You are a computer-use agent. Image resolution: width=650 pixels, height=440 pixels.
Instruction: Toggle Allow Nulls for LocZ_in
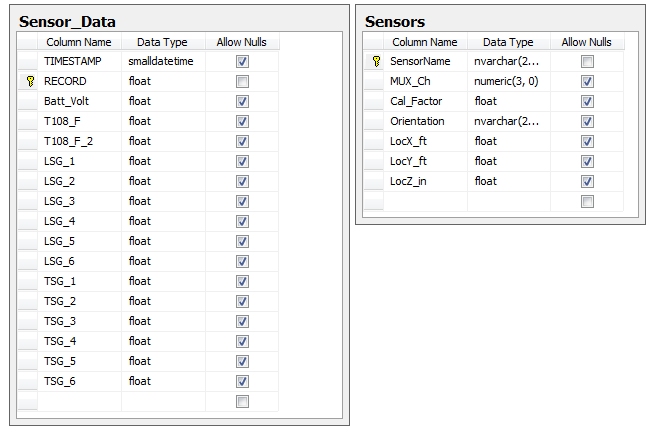[x=587, y=182]
